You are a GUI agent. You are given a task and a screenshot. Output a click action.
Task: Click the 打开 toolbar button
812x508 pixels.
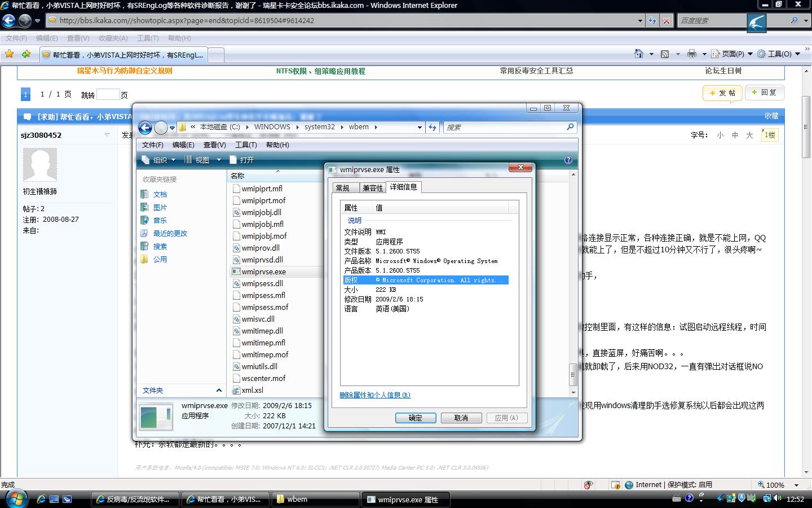241,160
